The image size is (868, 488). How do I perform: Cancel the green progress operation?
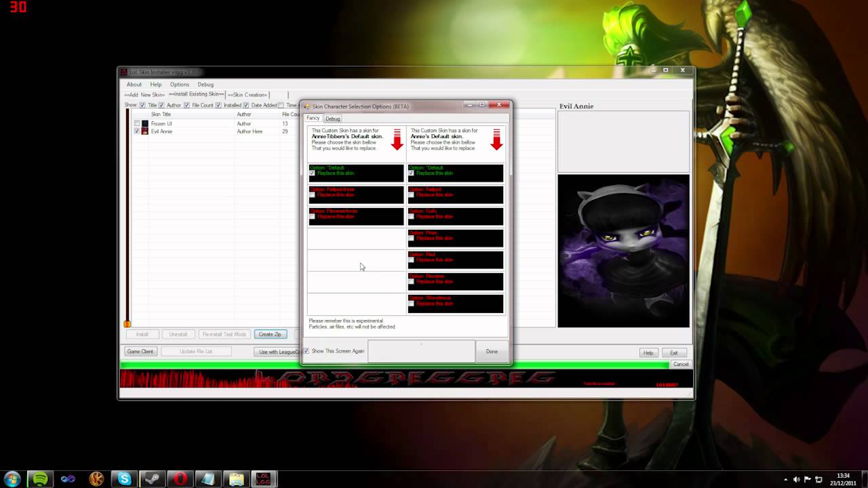[681, 365]
